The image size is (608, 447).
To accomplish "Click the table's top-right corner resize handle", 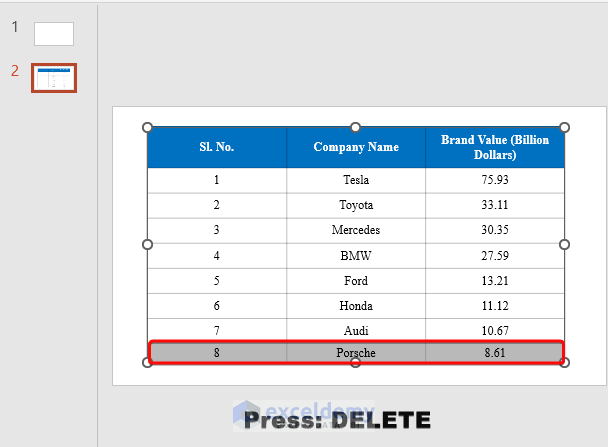I will (564, 127).
